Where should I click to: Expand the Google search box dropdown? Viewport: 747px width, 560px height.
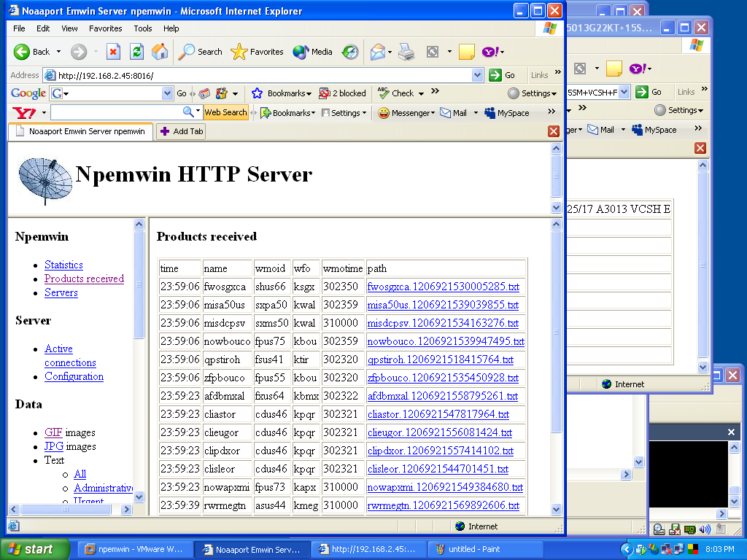pyautogui.click(x=167, y=93)
